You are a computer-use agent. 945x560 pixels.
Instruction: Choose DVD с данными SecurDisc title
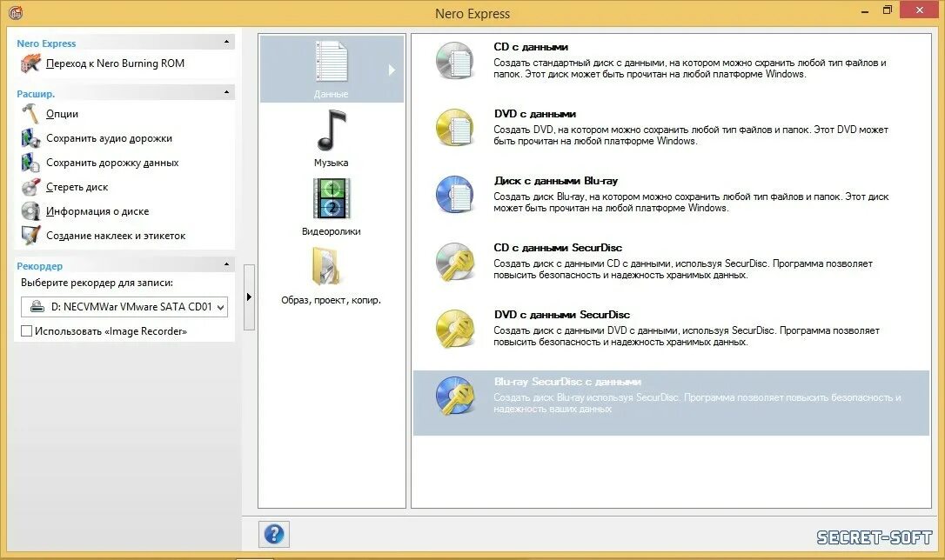point(562,314)
